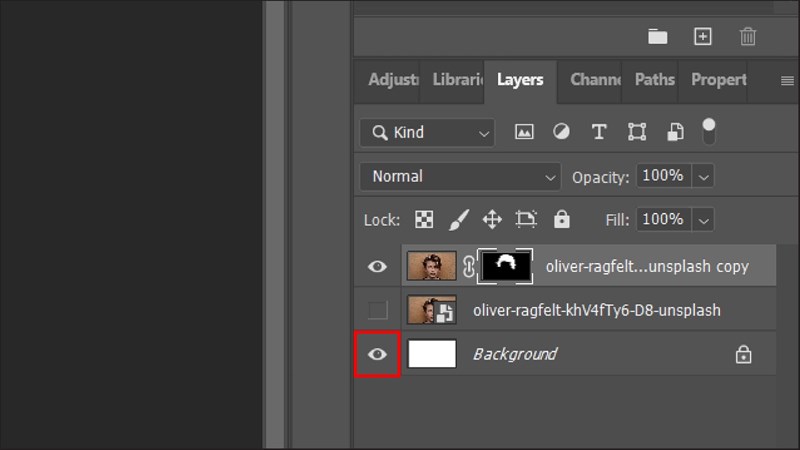Click the Opacity label
The image size is (800, 450).
pyautogui.click(x=601, y=178)
